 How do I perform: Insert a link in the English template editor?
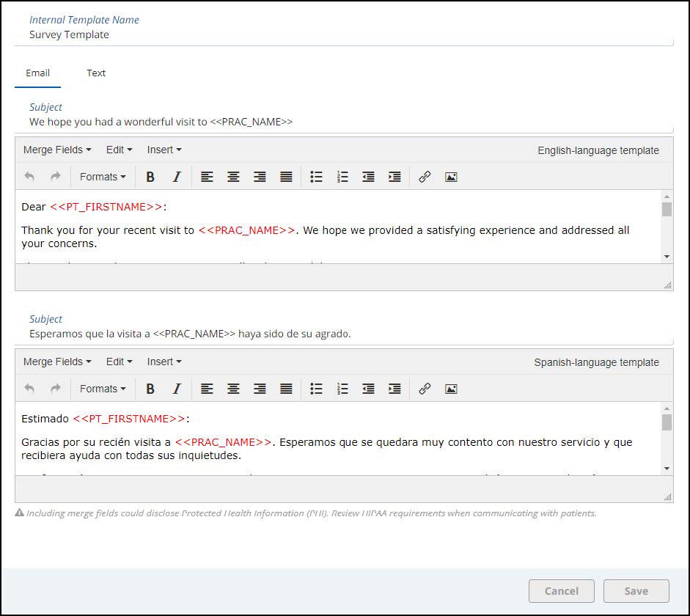(425, 177)
